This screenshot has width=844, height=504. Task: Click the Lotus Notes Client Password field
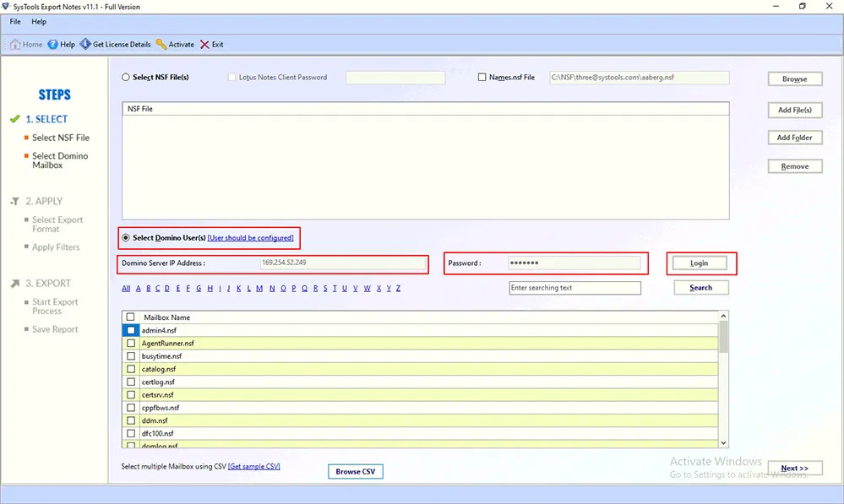pyautogui.click(x=395, y=78)
